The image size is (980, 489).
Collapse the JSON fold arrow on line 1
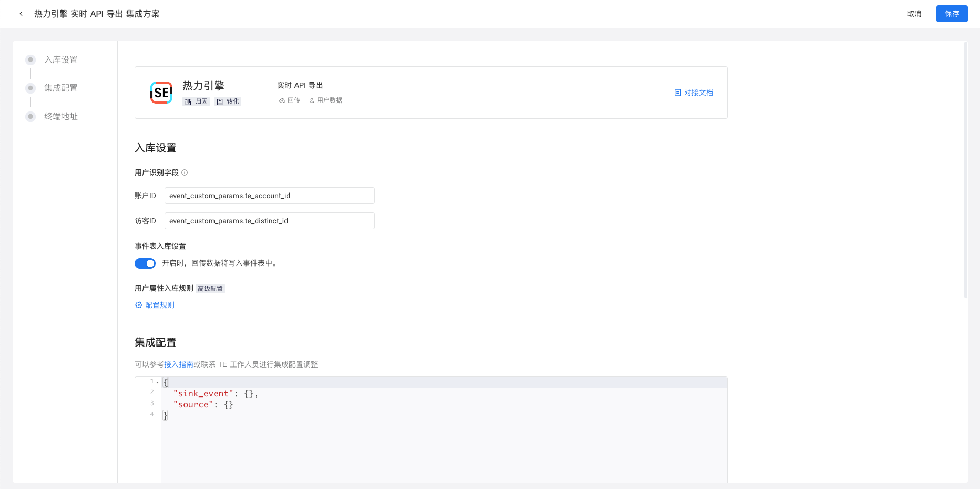(157, 382)
